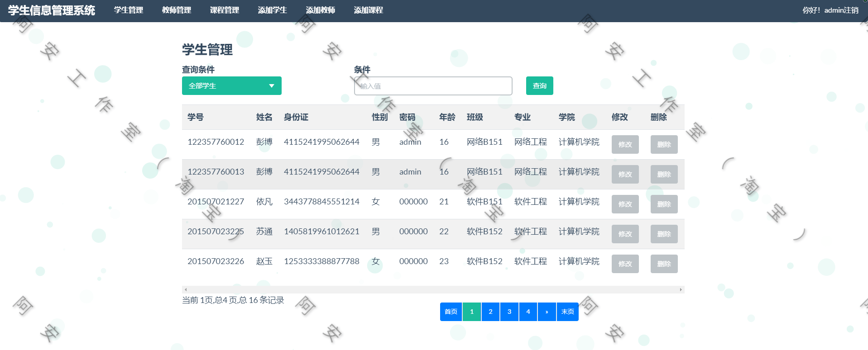This screenshot has width=868, height=350.
Task: Click student number 201507023226 cell
Action: point(216,261)
